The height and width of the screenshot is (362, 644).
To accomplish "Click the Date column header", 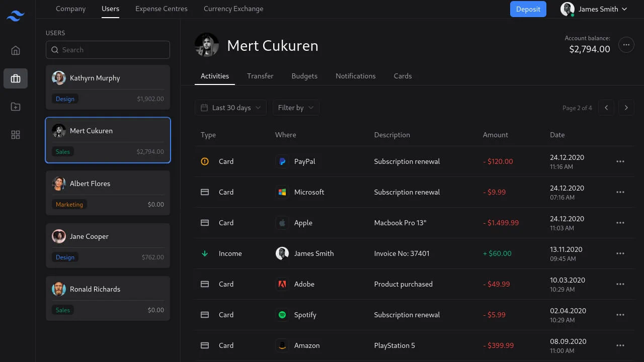I will tap(557, 135).
